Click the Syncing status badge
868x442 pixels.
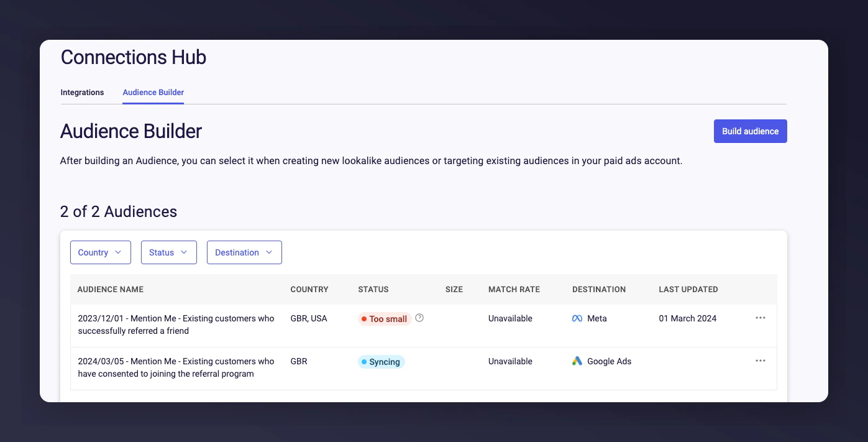coord(381,362)
